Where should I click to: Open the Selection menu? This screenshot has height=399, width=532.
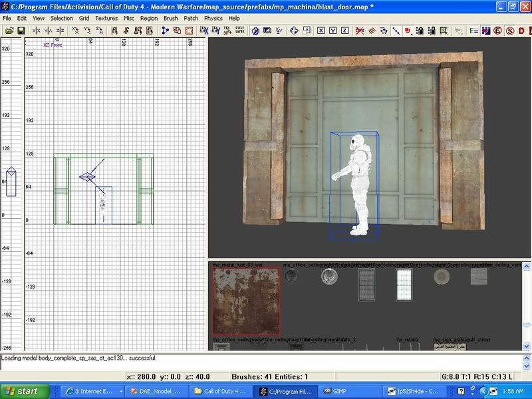(62, 19)
